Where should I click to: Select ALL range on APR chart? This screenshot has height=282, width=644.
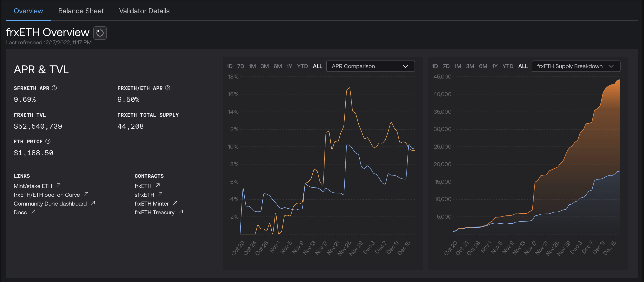click(318, 66)
